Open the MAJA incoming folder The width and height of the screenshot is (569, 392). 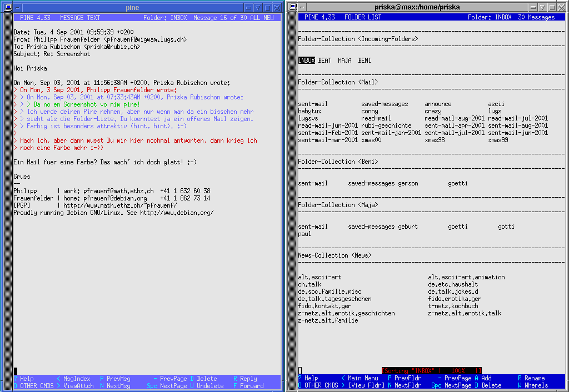(x=345, y=61)
